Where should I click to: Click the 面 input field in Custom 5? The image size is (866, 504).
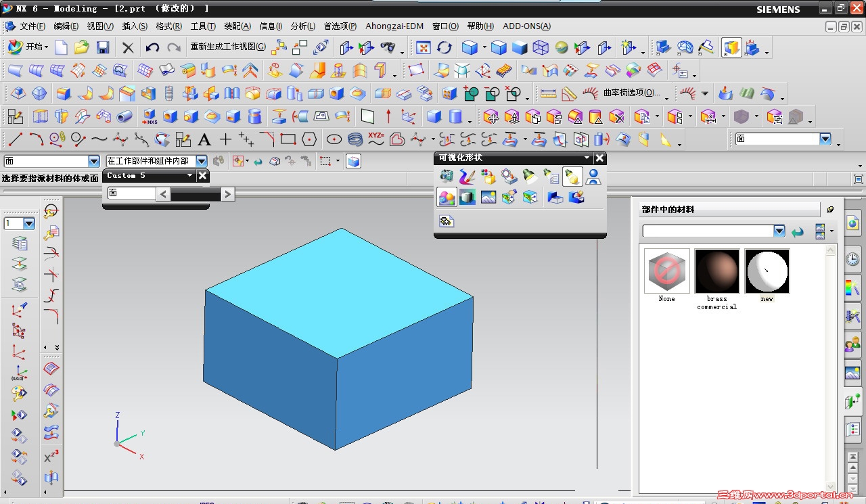pos(132,194)
